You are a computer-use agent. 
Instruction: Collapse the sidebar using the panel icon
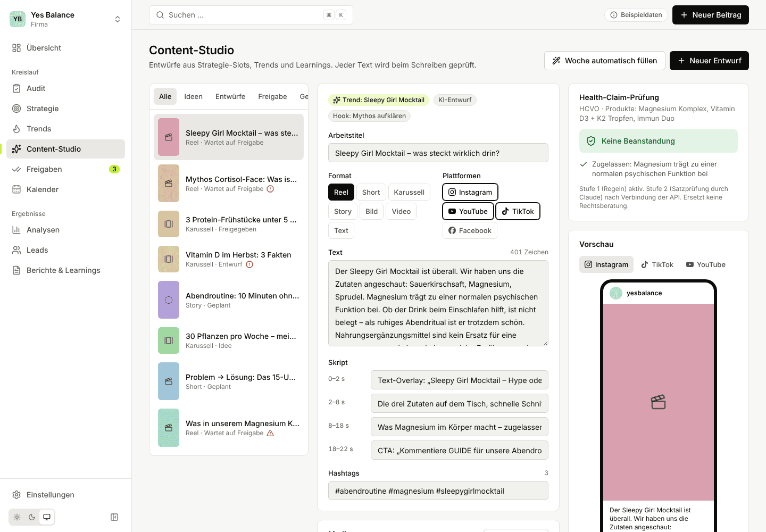(x=114, y=517)
